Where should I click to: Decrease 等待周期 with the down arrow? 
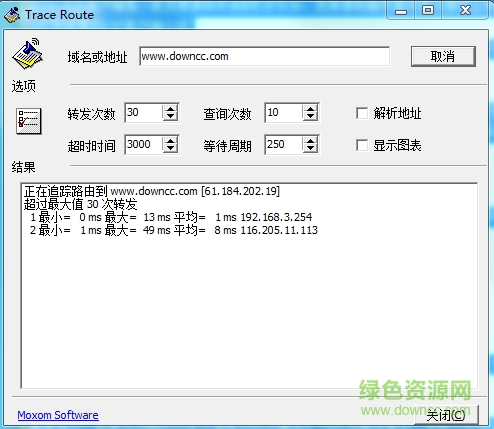click(x=310, y=149)
